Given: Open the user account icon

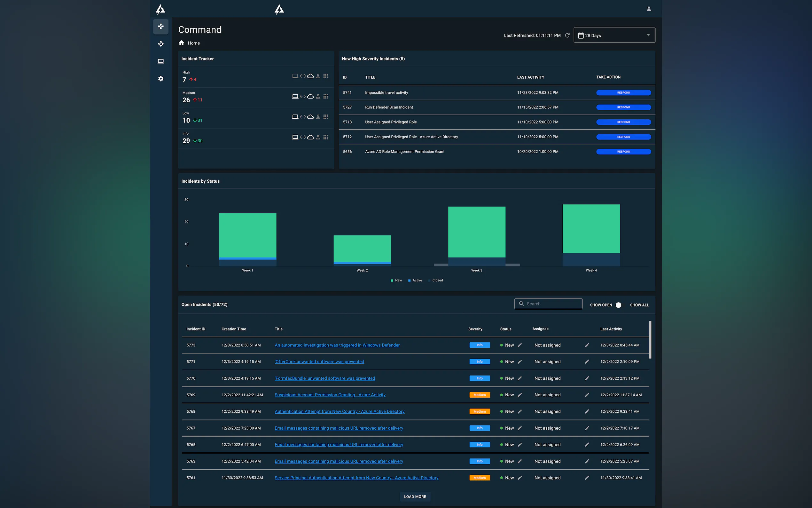Looking at the screenshot, I should (x=649, y=9).
